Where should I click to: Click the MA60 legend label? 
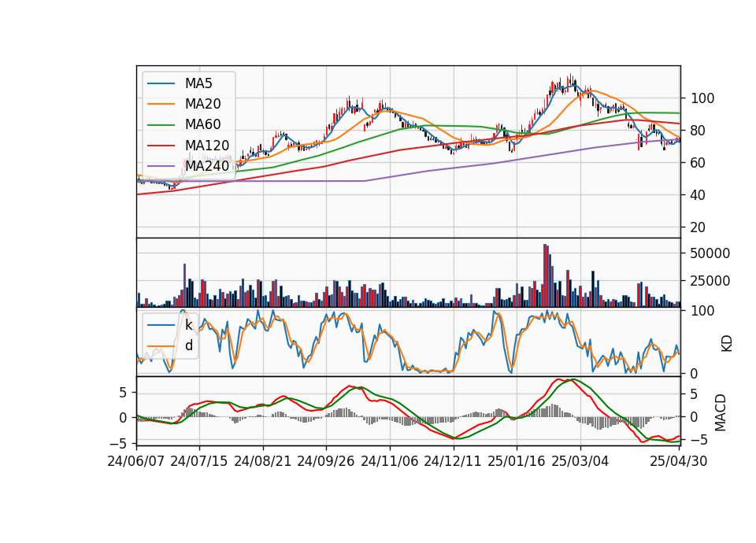click(x=202, y=124)
